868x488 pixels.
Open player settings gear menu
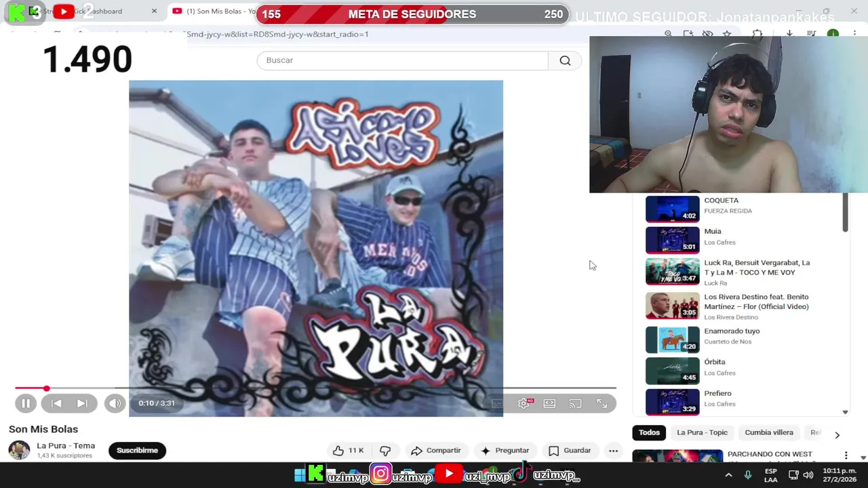coord(524,403)
